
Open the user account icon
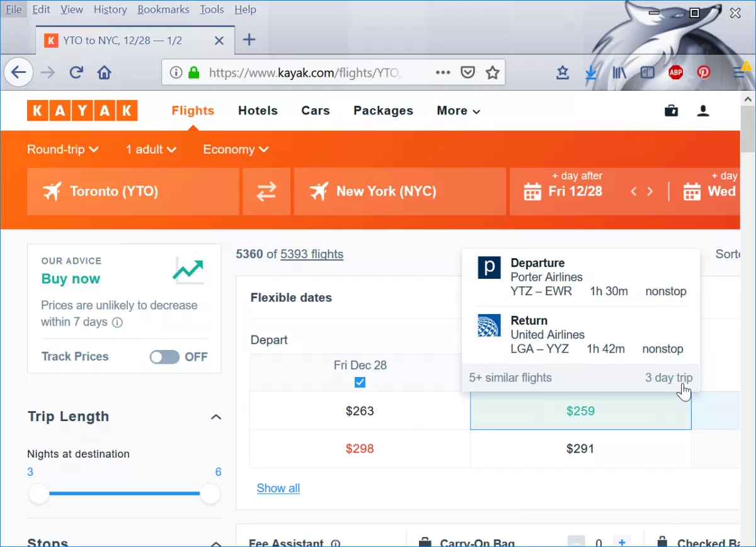tap(703, 111)
